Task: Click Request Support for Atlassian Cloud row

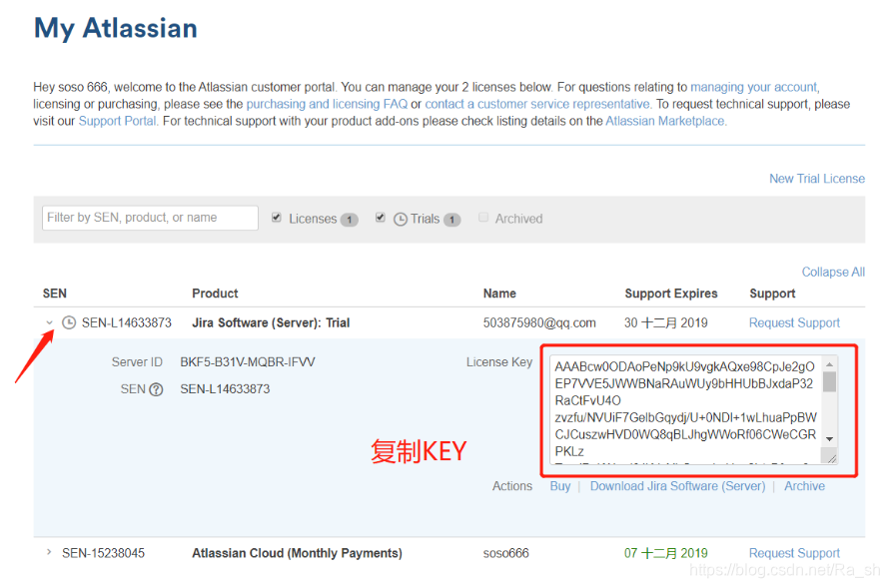Action: (794, 553)
